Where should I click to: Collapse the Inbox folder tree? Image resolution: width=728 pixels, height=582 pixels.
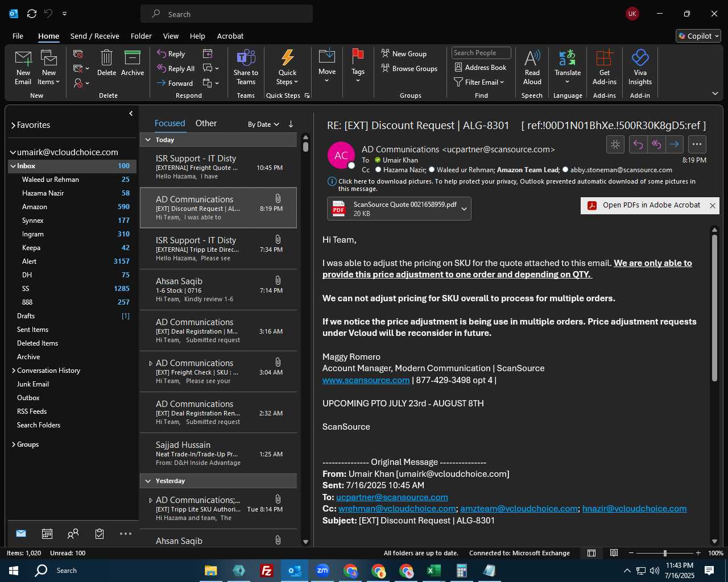pyautogui.click(x=13, y=166)
